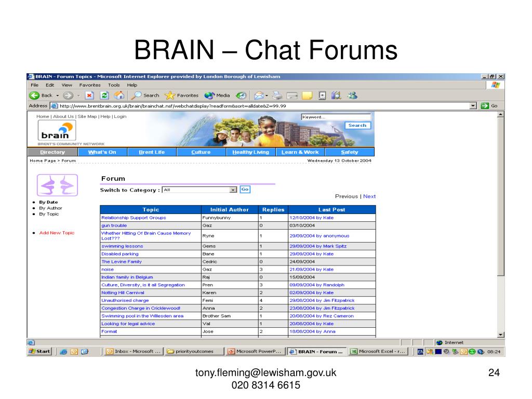Screen dimensions: 532x399
Task: Open the Search magnifier toolbar button
Action: tap(146, 96)
